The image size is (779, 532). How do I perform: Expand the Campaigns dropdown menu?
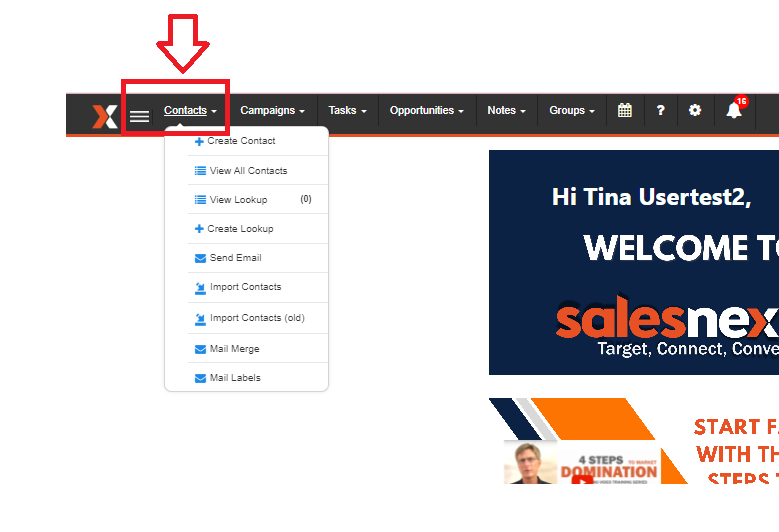(x=272, y=111)
